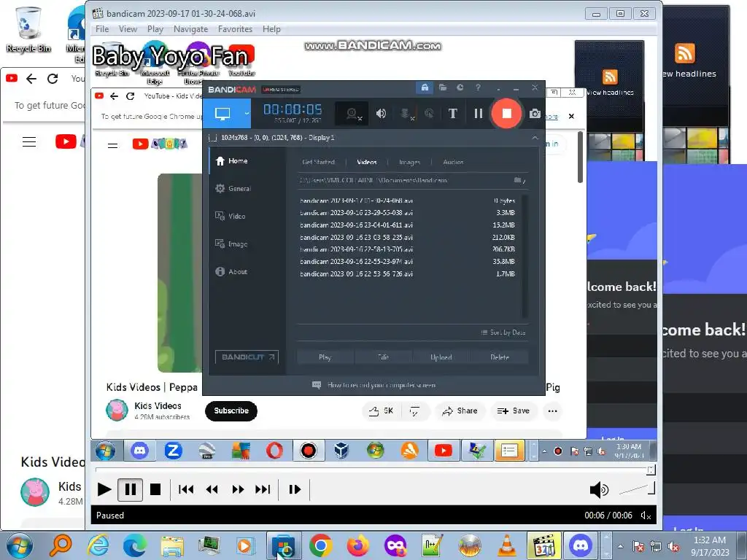Image resolution: width=747 pixels, height=560 pixels.
Task: Show hidden system tray icons
Action: click(x=620, y=546)
